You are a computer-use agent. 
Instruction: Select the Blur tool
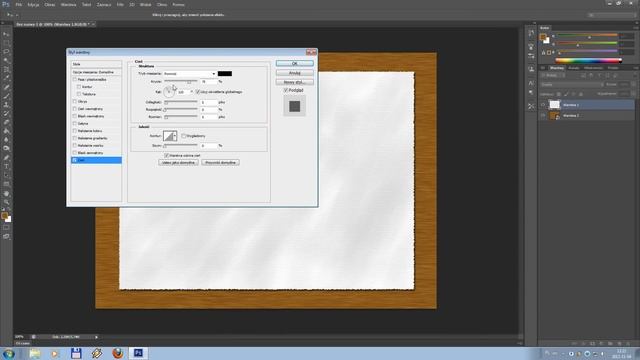tap(6, 140)
